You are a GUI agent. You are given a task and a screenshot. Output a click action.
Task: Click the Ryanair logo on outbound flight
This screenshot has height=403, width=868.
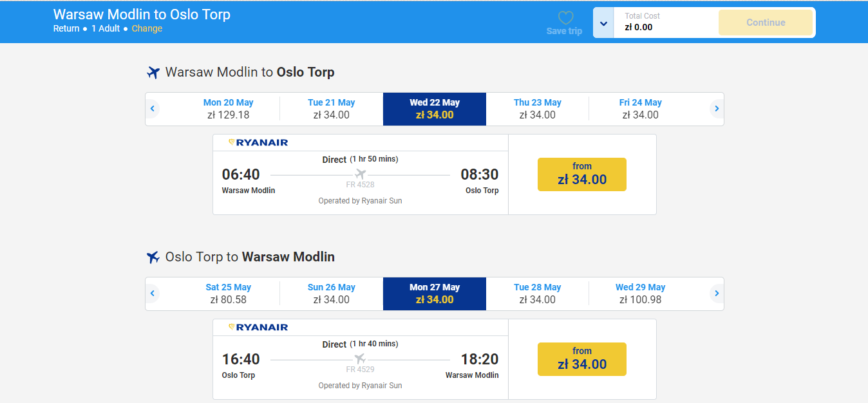pyautogui.click(x=258, y=142)
